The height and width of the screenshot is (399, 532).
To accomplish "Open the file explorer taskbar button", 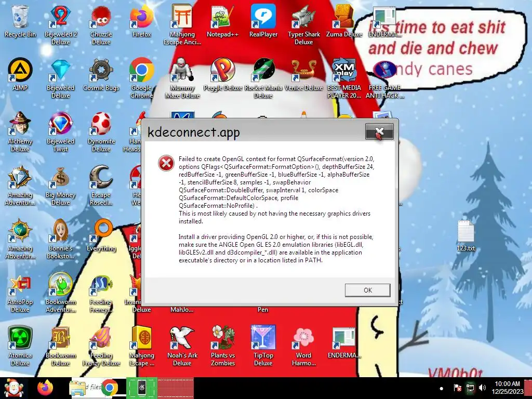I will (78, 388).
